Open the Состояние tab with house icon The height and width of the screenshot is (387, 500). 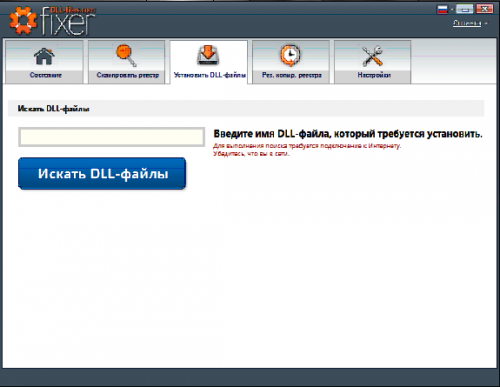coord(44,62)
